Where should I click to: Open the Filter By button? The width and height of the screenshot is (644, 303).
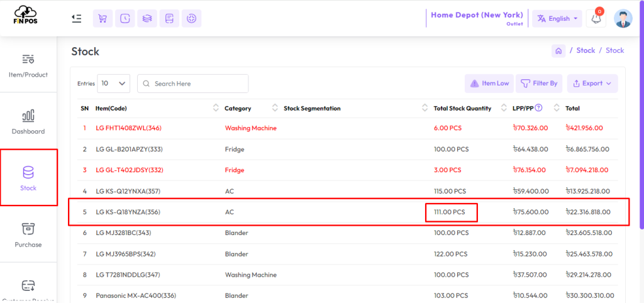pos(539,84)
